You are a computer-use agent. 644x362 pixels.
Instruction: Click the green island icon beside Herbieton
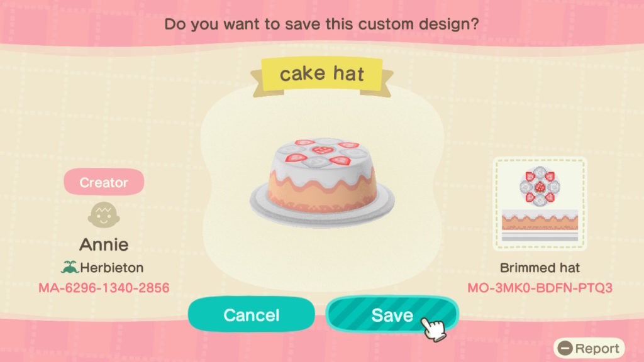[70, 267]
